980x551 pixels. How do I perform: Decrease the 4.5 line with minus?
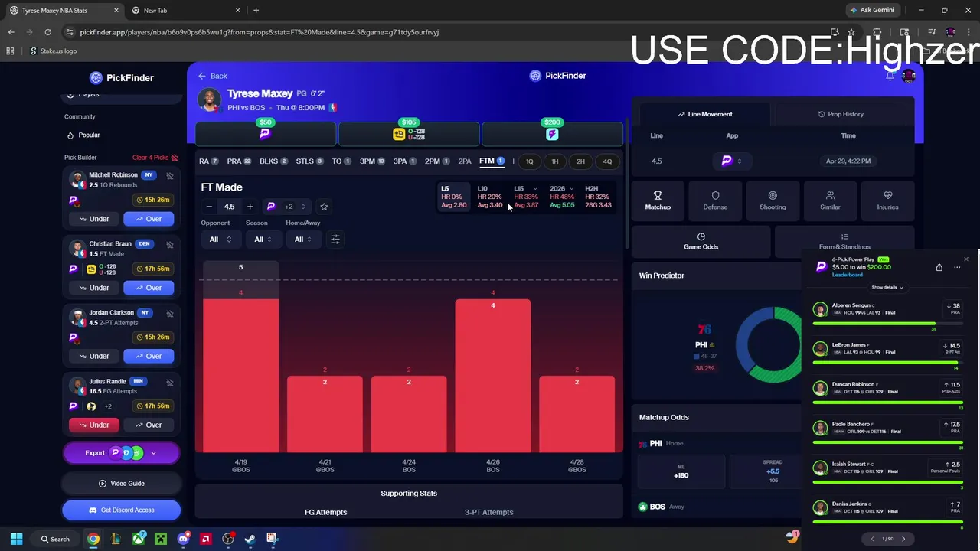click(x=209, y=207)
